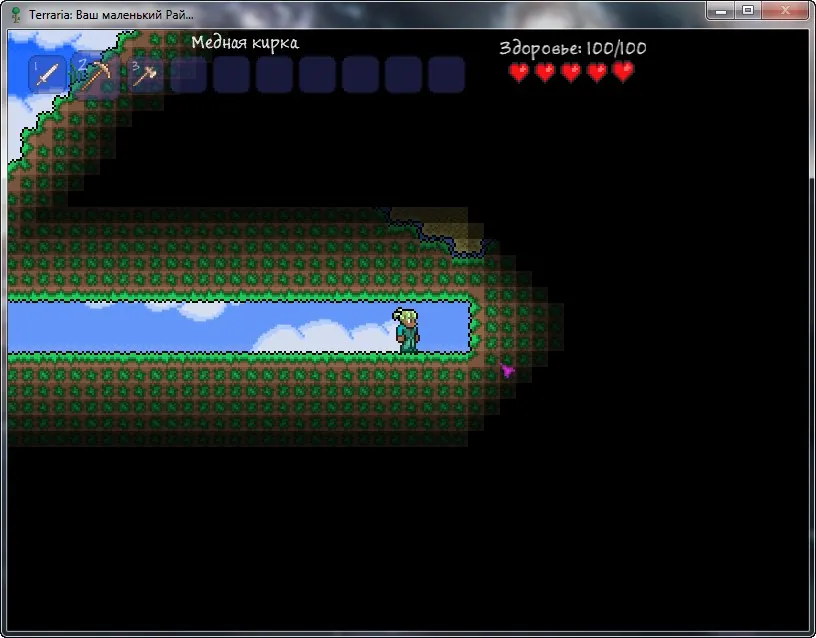Select the copper shortsword in hotbar slot 1
816x638 pixels.
coord(47,74)
